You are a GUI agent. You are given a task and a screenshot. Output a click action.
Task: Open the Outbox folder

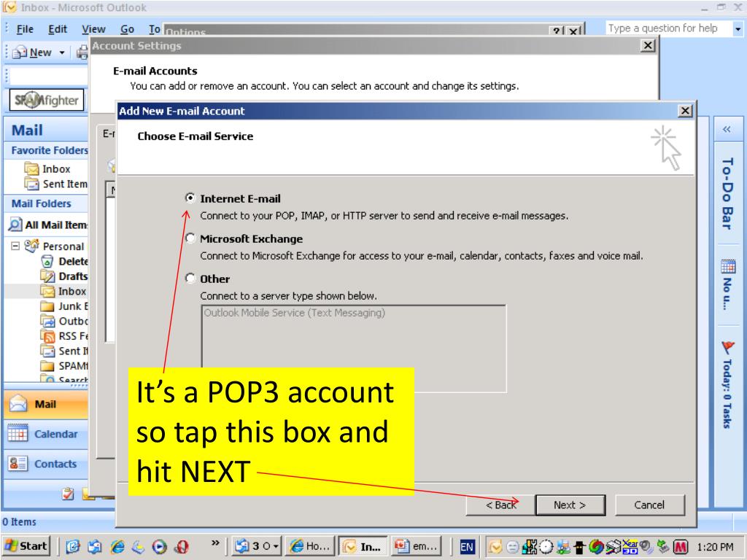[65, 321]
